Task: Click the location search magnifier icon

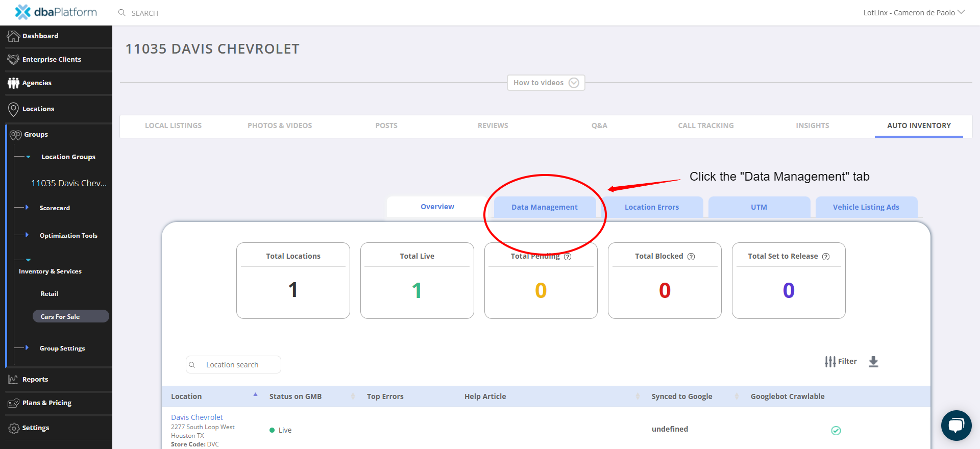Action: pyautogui.click(x=192, y=365)
